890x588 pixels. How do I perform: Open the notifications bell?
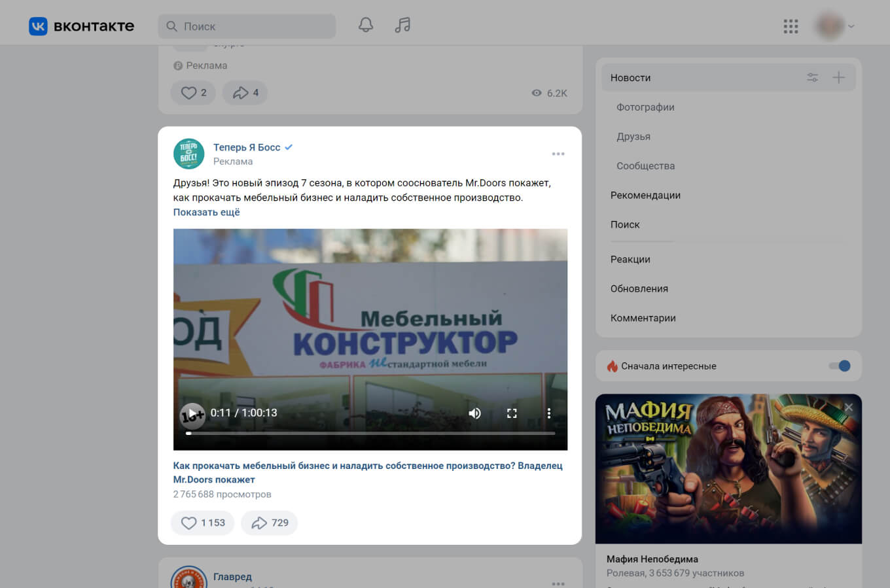click(365, 24)
